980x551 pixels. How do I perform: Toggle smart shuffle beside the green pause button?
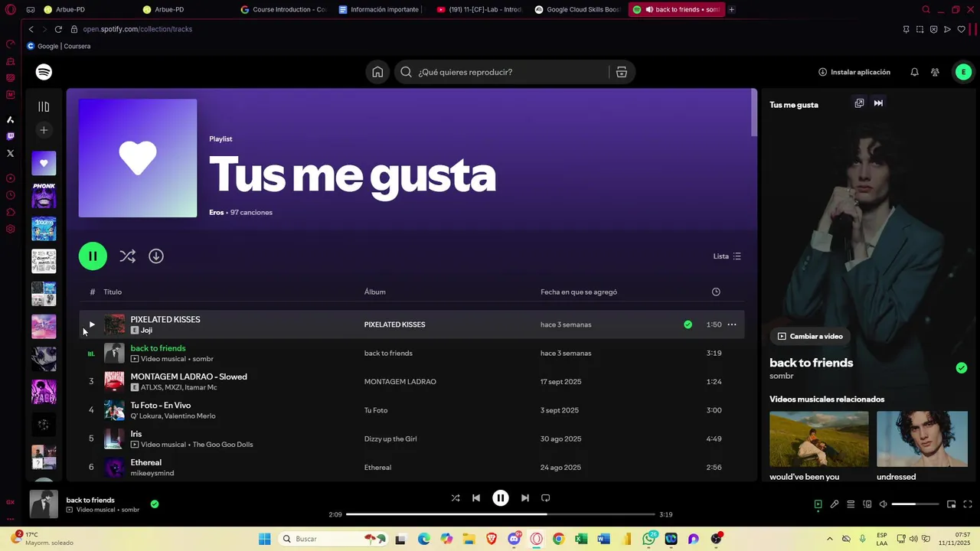(x=127, y=256)
